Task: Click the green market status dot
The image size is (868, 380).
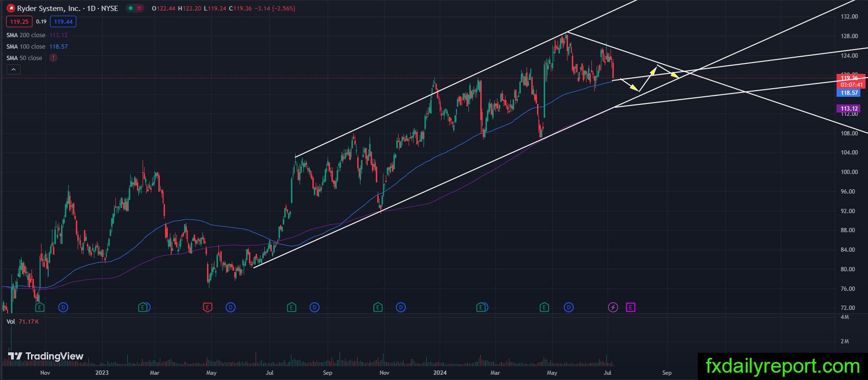Action: [130, 8]
